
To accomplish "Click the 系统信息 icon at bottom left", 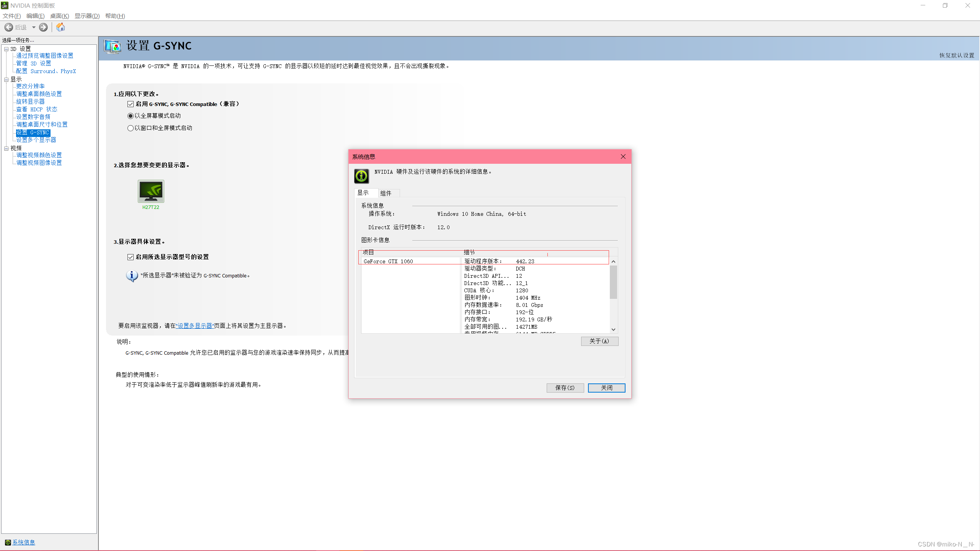I will point(8,542).
